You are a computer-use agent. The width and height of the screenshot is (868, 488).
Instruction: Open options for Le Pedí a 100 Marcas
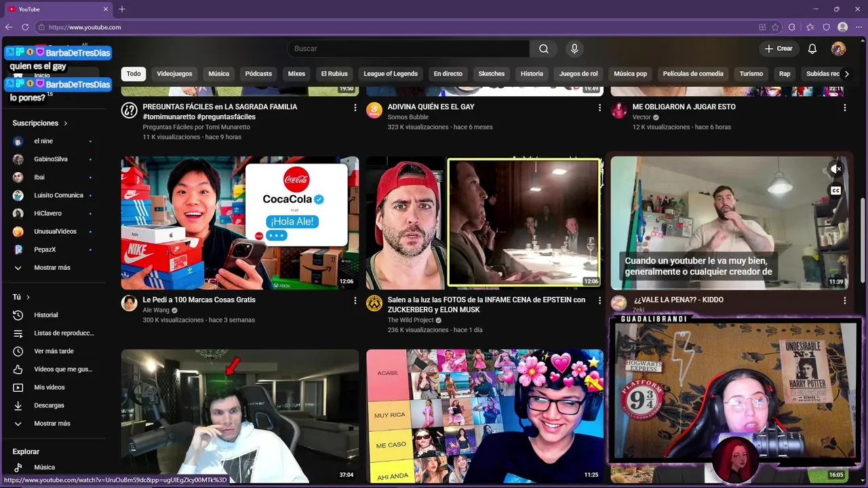(355, 300)
